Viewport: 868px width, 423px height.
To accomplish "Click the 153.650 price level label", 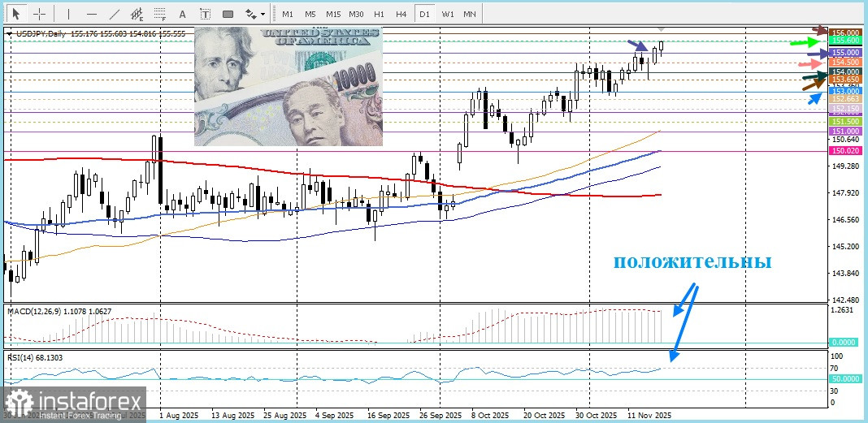I will [x=844, y=80].
